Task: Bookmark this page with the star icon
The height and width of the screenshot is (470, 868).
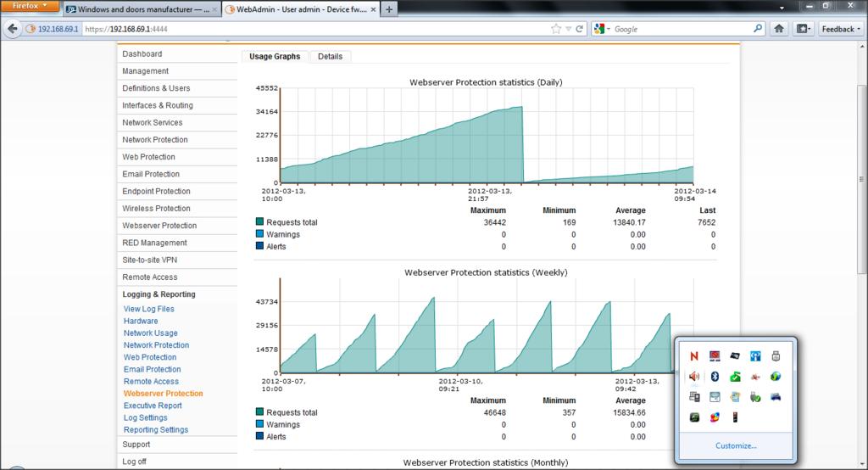Action: click(x=556, y=29)
